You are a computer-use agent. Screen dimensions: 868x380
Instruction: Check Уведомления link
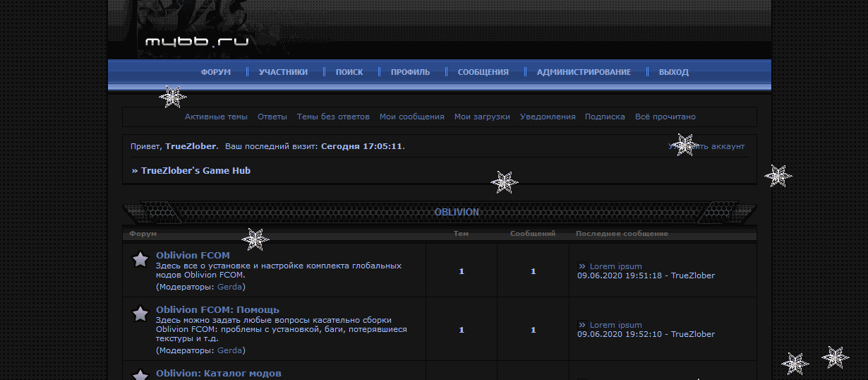(548, 117)
